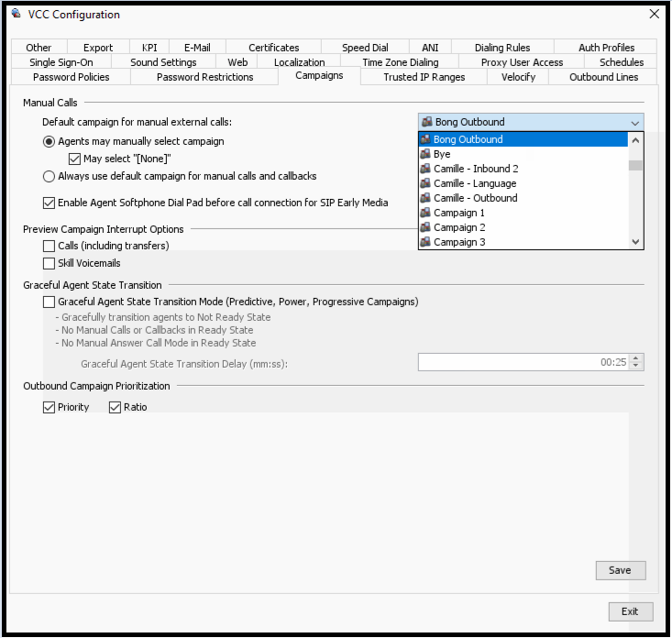Choose Camille - Language from list

(523, 183)
